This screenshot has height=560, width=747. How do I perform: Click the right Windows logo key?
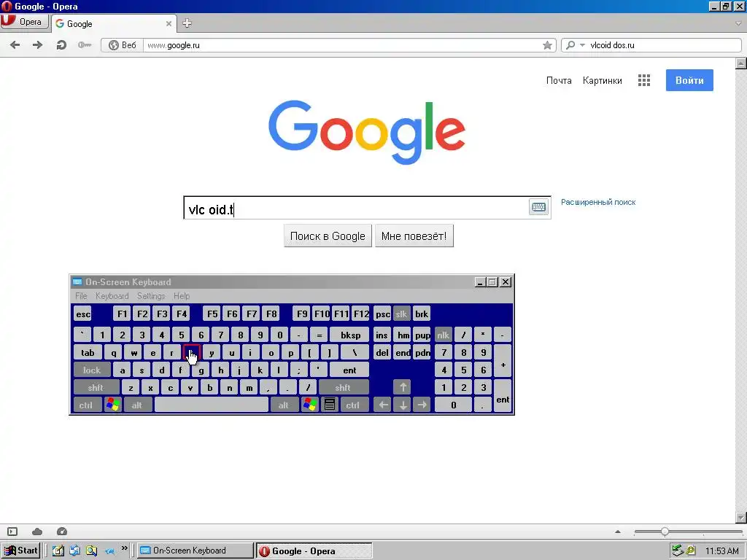point(309,405)
